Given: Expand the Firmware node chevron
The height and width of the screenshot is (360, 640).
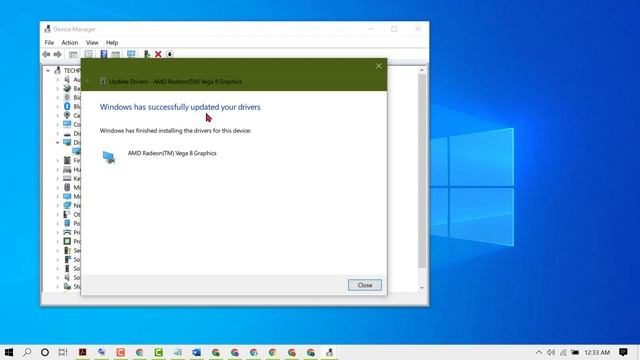Looking at the screenshot, I should 58,160.
